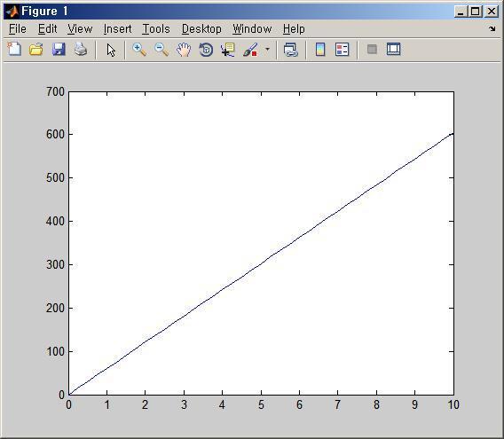Click the Figure 1 title bar text

(44, 12)
